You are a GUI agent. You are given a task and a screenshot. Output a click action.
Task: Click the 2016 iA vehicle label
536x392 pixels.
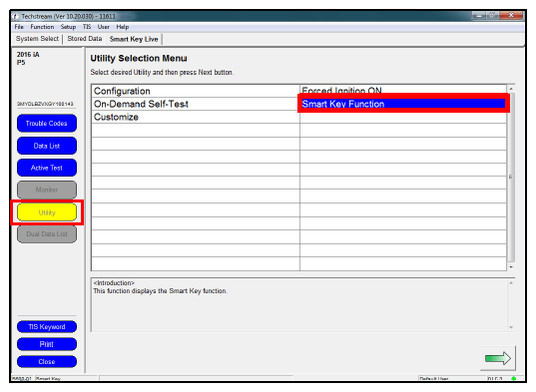tap(28, 55)
